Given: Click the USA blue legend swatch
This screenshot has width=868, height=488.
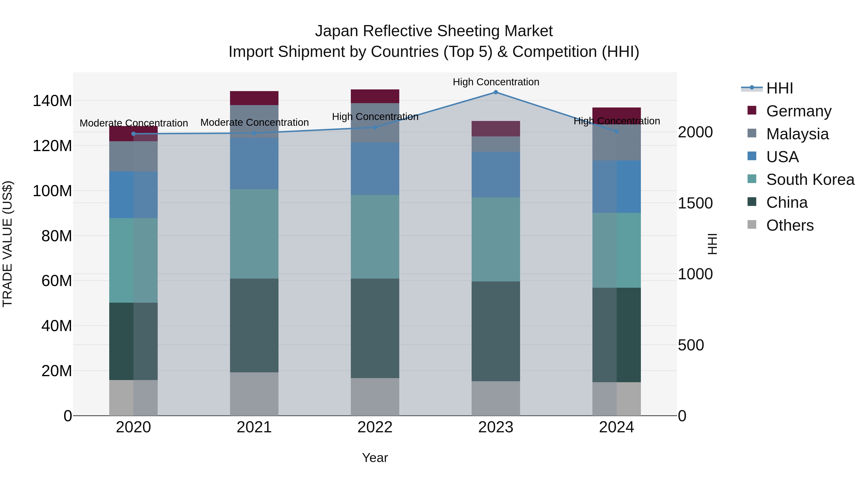Looking at the screenshot, I should click(752, 156).
